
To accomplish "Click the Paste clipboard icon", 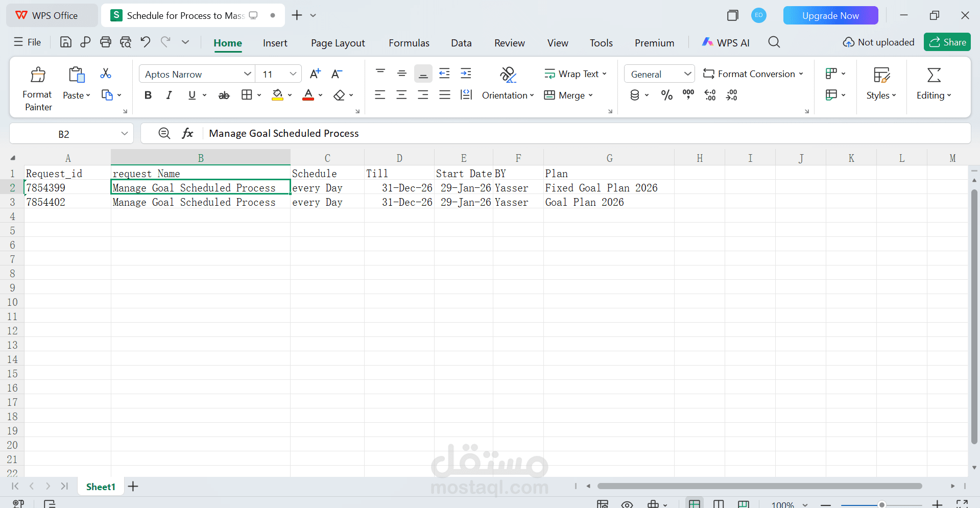I will 77,75.
